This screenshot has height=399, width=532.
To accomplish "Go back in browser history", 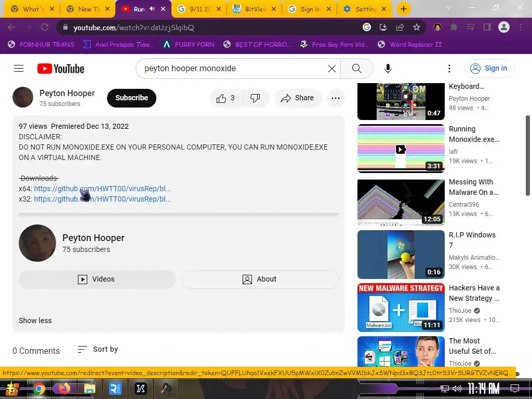I will pos(11,27).
